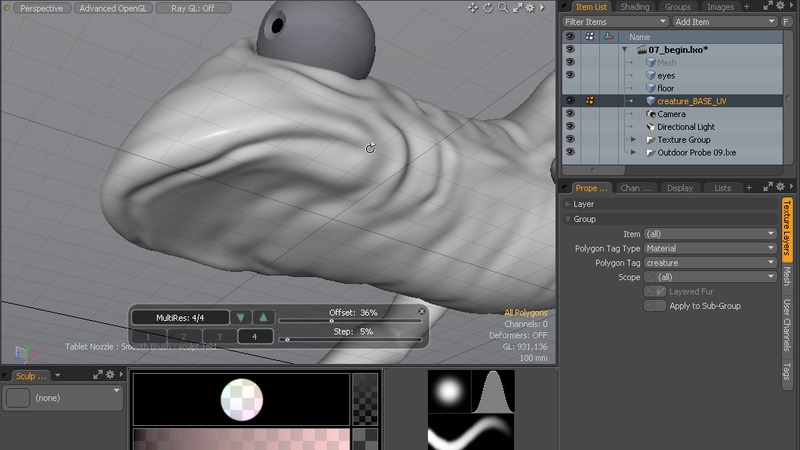Click the viewport rotate icon
800x450 pixels.
click(x=487, y=8)
